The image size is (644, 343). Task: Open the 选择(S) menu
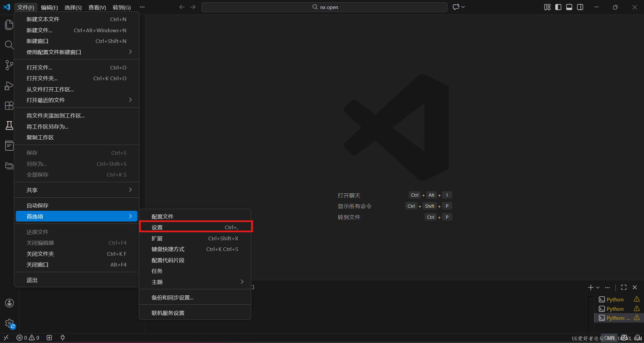pos(73,7)
